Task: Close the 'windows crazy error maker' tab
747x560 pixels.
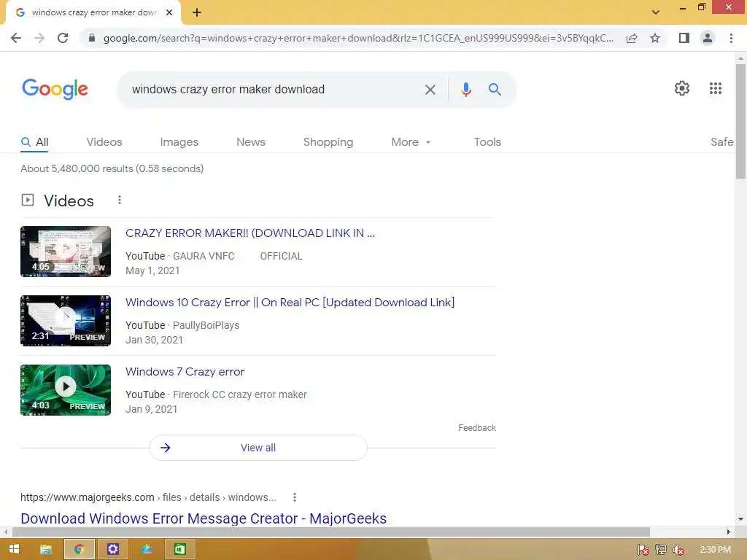Action: click(169, 12)
